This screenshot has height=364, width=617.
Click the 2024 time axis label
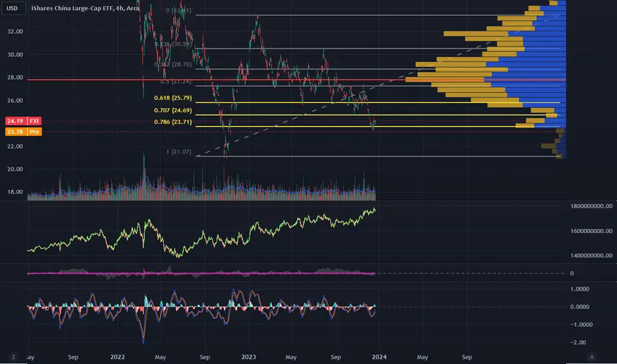(379, 357)
